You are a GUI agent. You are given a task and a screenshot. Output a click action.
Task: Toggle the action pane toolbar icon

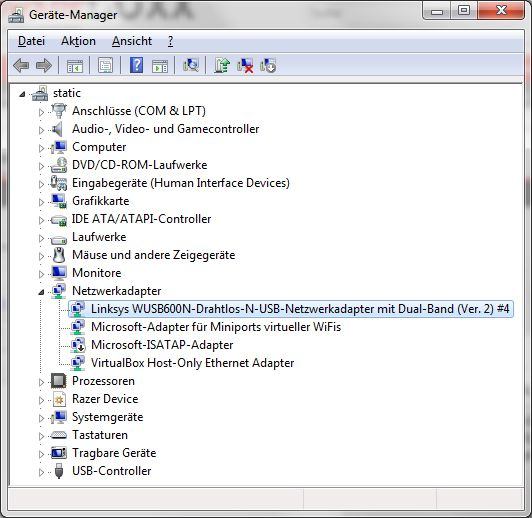tap(160, 65)
